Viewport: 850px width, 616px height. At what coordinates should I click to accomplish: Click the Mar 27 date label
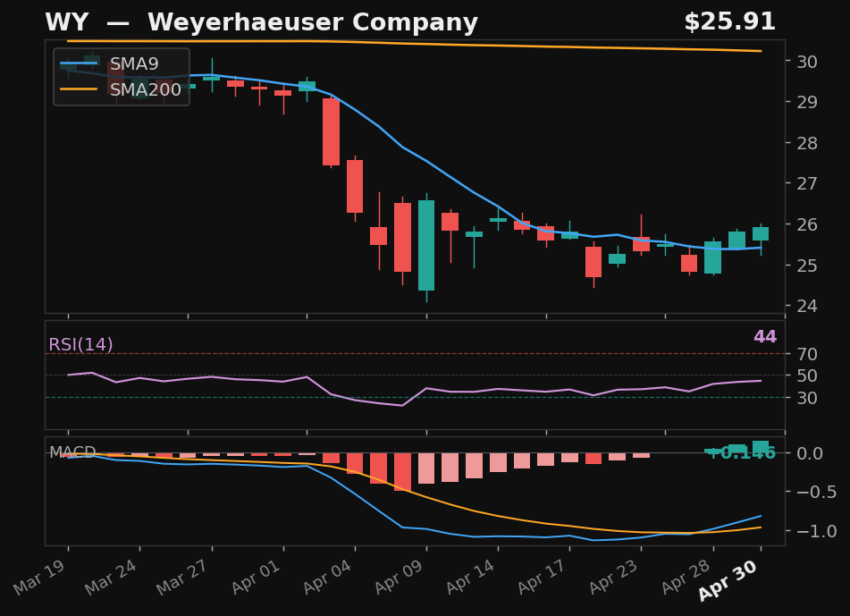point(182,578)
